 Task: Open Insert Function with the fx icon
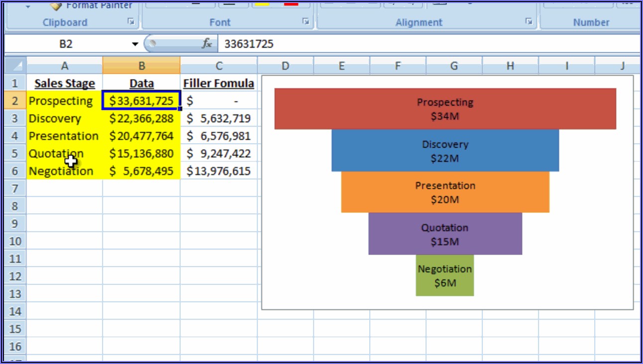[207, 44]
